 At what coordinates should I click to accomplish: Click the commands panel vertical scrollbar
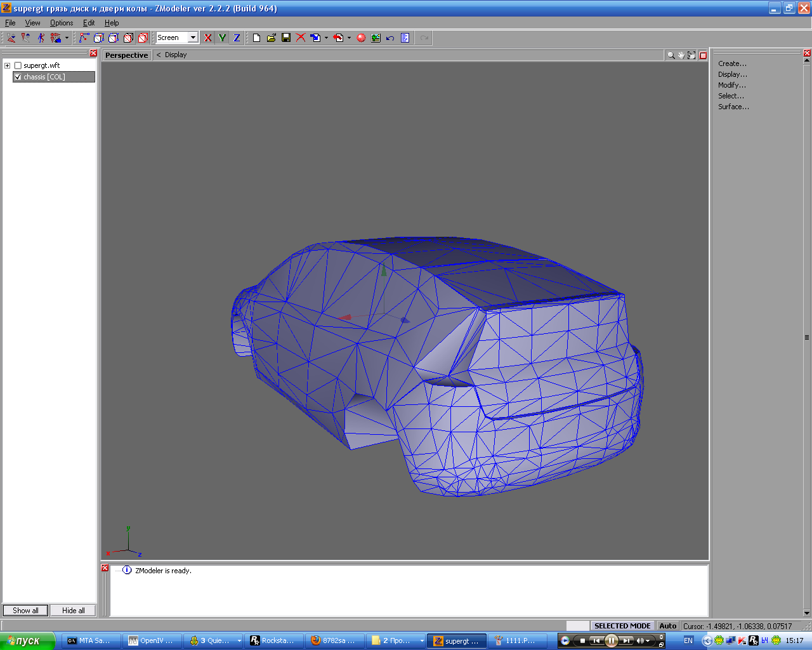807,337
